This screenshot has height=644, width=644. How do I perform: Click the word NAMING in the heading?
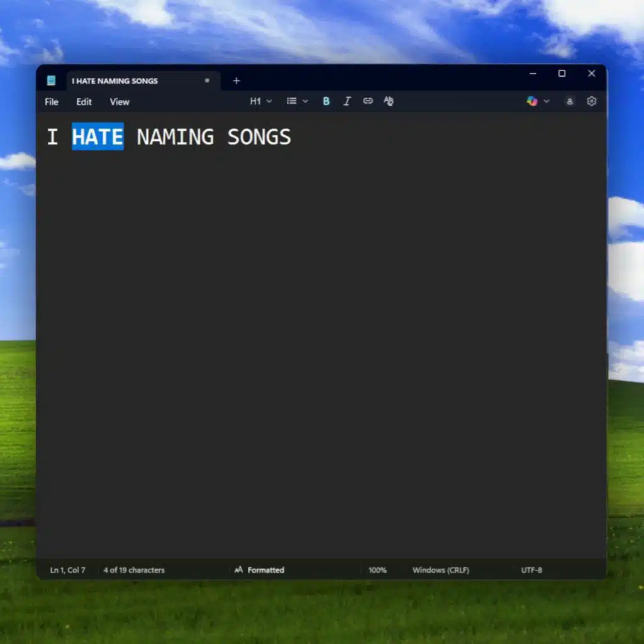coord(175,136)
